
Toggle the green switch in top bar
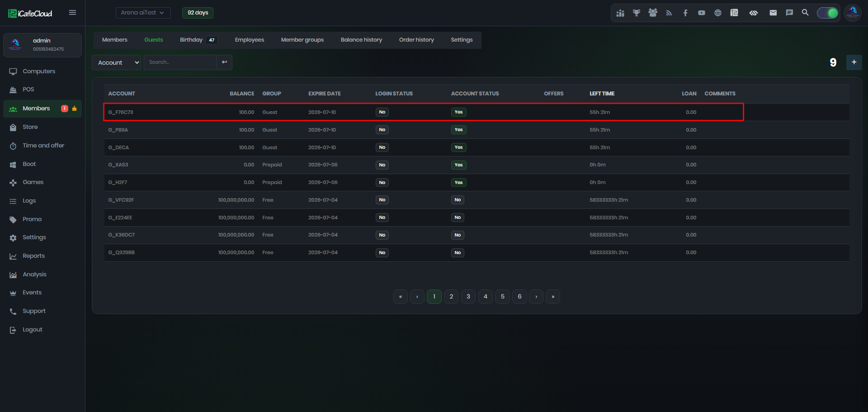(827, 13)
